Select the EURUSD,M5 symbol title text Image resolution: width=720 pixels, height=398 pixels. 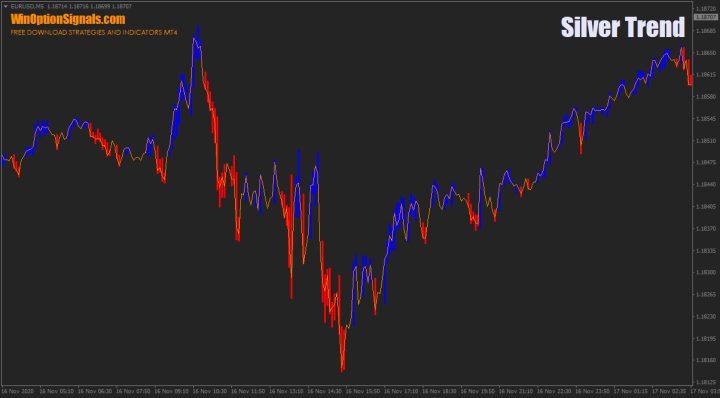pyautogui.click(x=27, y=6)
